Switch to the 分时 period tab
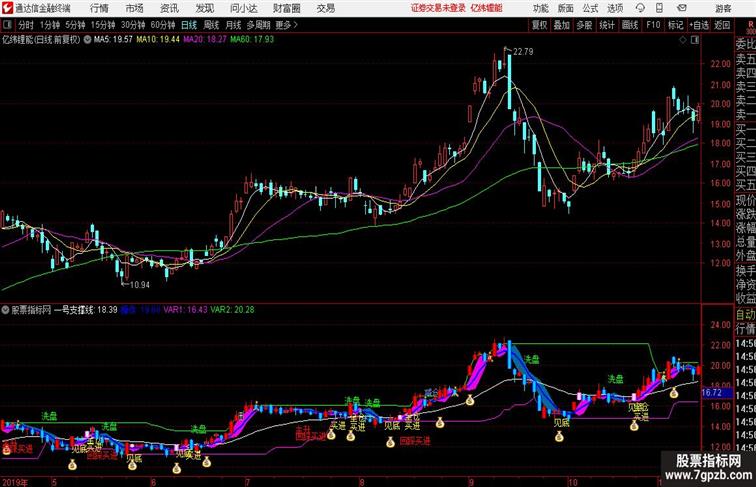The width and height of the screenshot is (756, 487). click(x=26, y=25)
